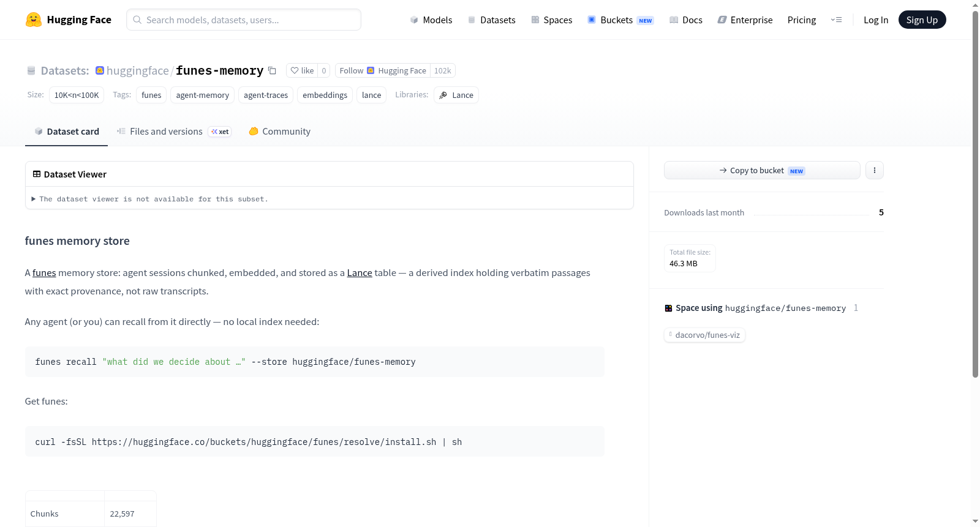This screenshot has width=980, height=527.
Task: Click the search magnifier icon
Action: (x=137, y=20)
